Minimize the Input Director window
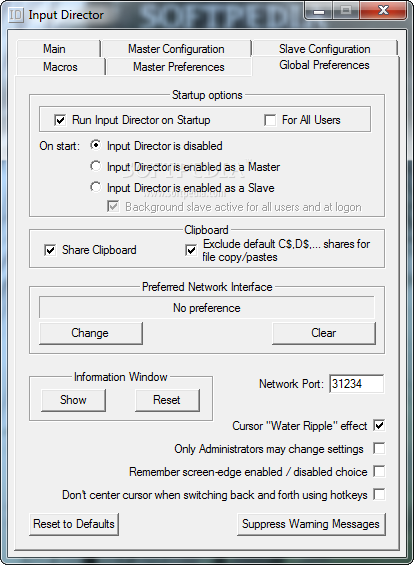 coord(319,11)
